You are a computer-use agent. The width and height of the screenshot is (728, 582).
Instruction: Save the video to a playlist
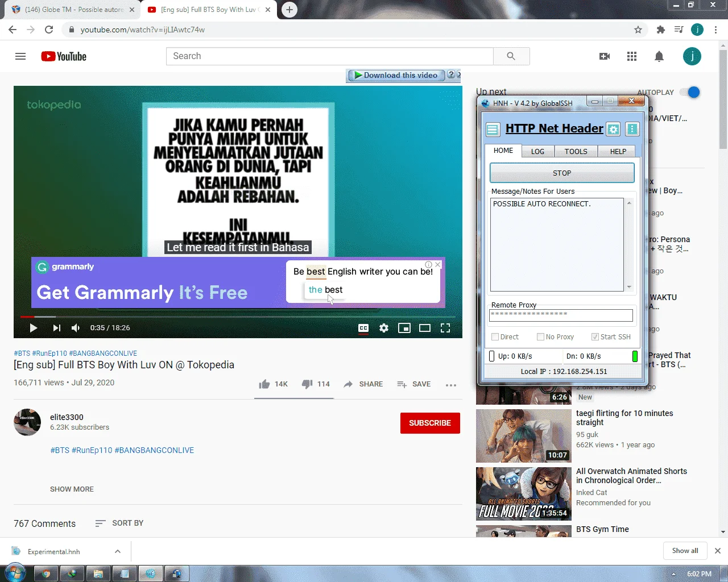tap(413, 384)
